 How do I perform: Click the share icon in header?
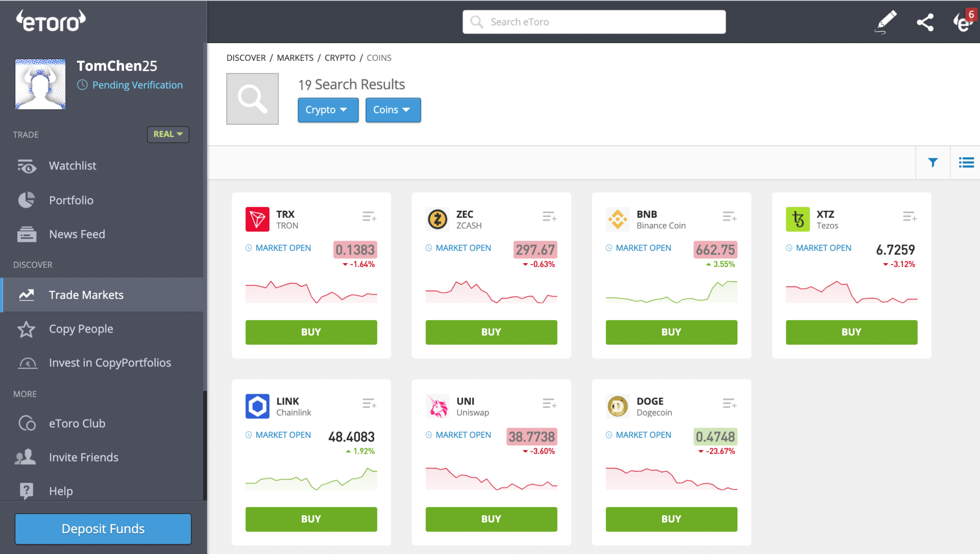925,22
